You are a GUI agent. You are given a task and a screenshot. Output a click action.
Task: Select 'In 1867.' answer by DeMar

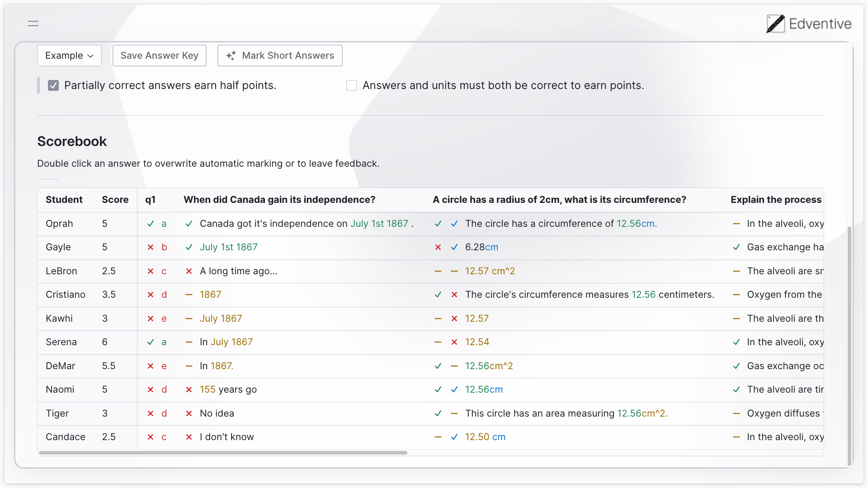(217, 366)
